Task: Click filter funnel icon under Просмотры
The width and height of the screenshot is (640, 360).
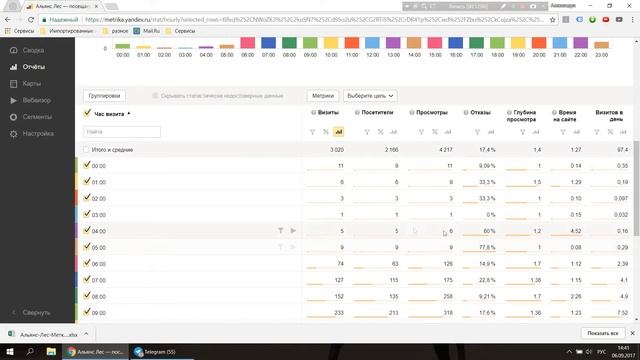Action: 421,132
